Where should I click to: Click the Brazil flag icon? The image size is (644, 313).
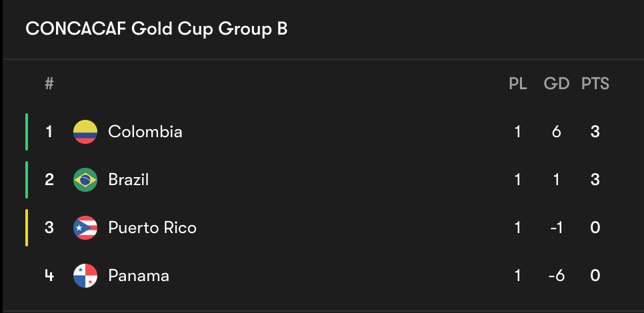85,180
